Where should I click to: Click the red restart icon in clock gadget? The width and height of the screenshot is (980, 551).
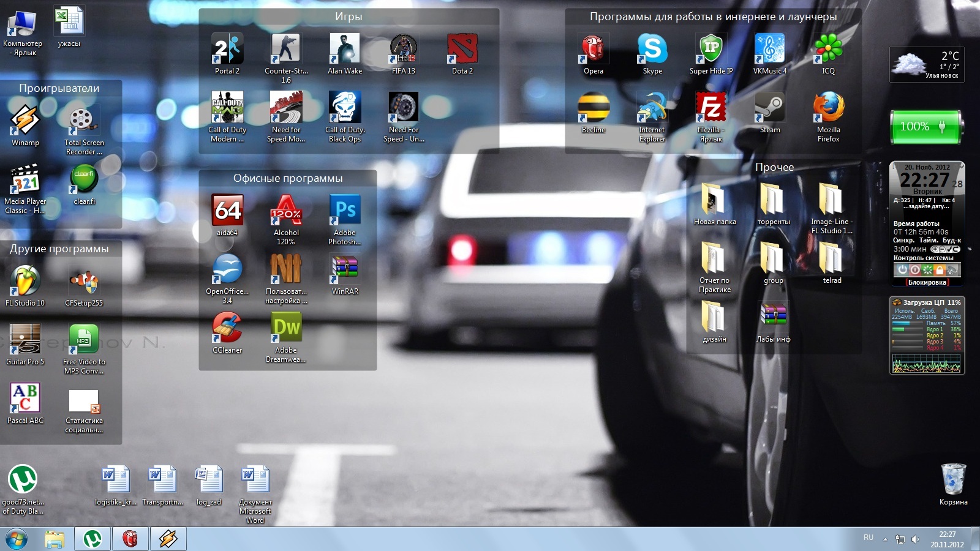click(914, 270)
